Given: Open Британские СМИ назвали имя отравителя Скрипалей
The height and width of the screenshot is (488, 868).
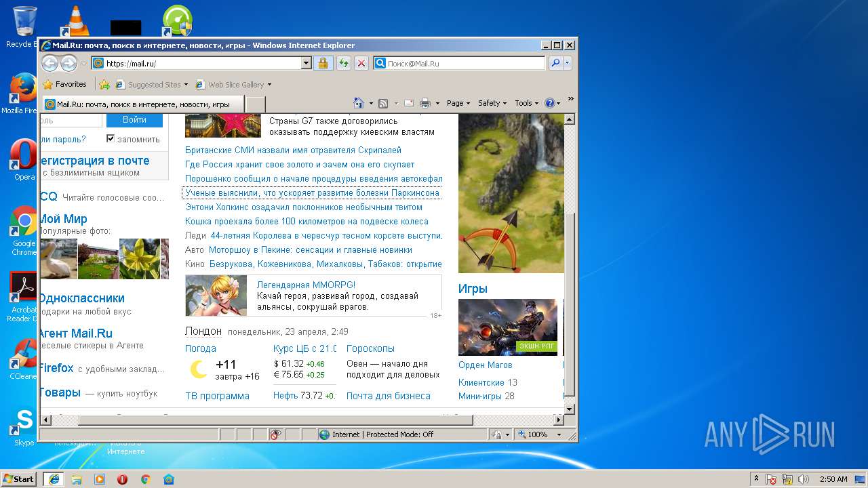Looking at the screenshot, I should [293, 150].
